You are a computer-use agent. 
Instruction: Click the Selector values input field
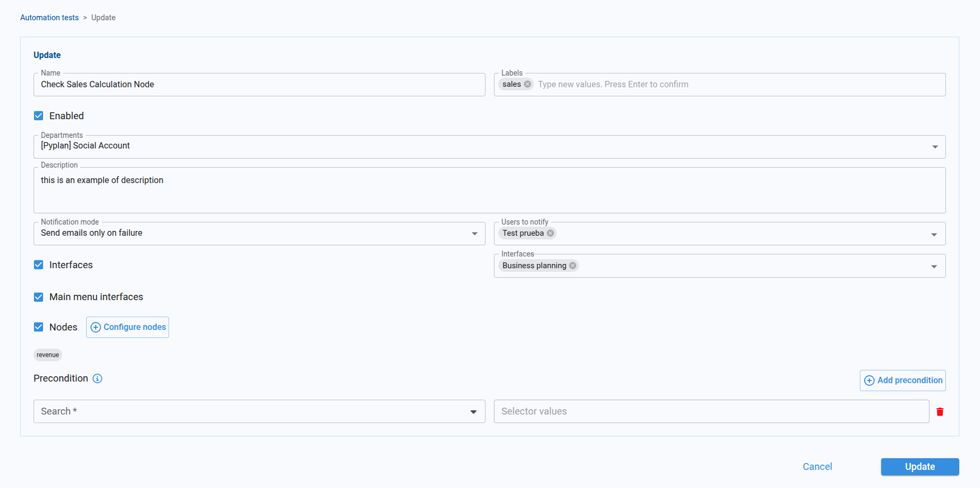(711, 411)
